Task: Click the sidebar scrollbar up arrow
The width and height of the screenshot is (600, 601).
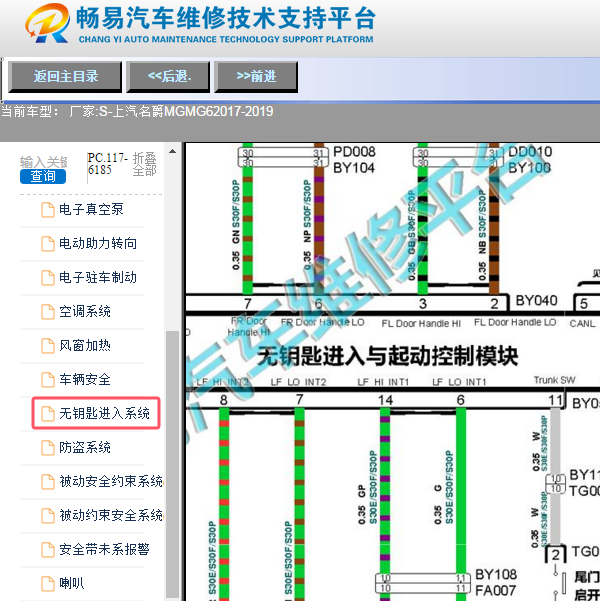Action: pyautogui.click(x=173, y=151)
